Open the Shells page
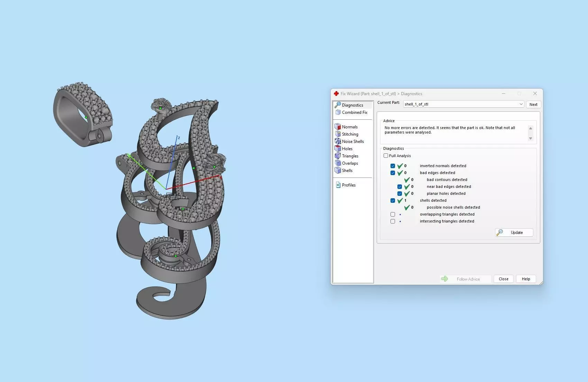 pos(347,171)
